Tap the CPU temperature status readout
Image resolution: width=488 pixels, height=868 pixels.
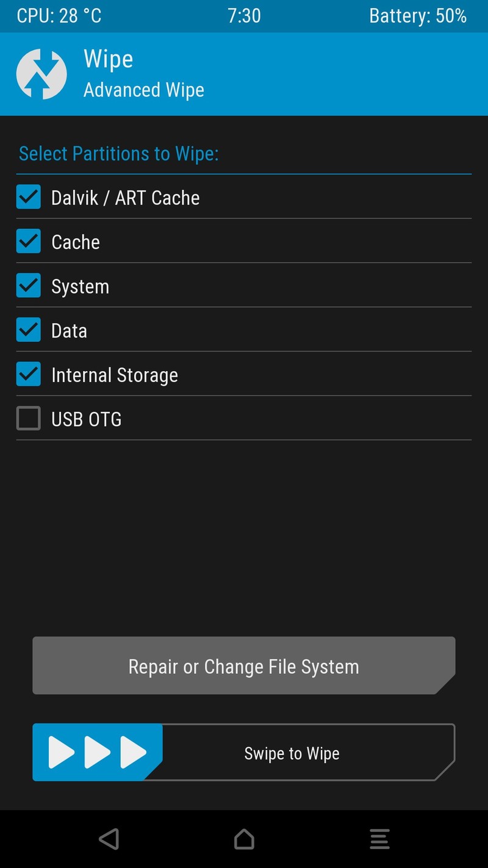click(59, 16)
